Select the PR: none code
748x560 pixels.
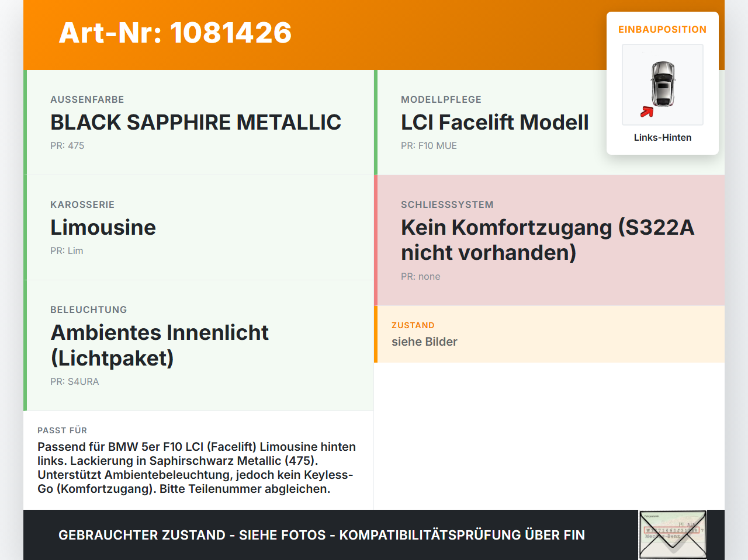(421, 276)
